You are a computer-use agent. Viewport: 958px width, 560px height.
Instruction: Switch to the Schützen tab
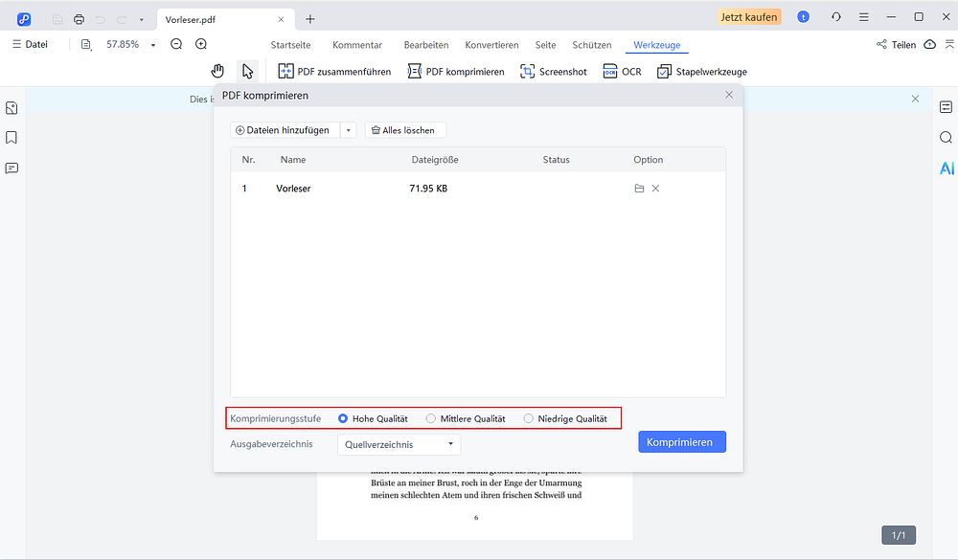pos(591,45)
